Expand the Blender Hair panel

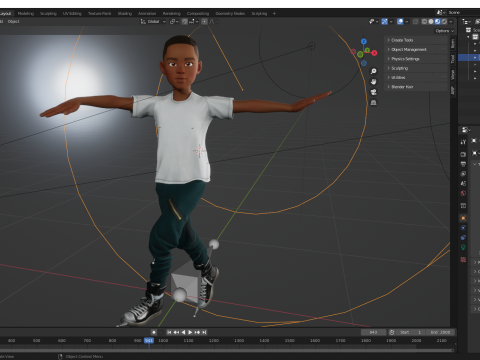[x=415, y=87]
